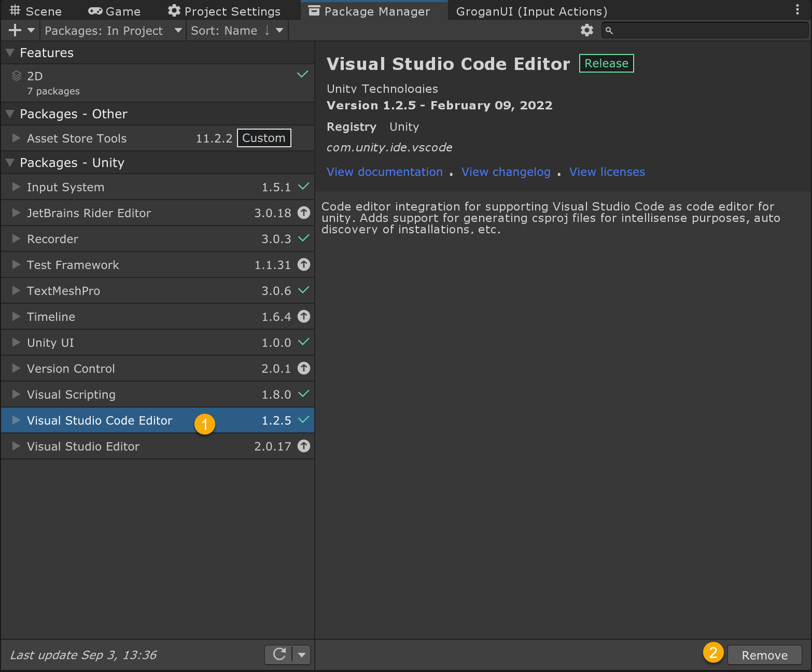Click the Custom tag on Asset Store Tools
This screenshot has height=672, width=812.
pos(264,138)
